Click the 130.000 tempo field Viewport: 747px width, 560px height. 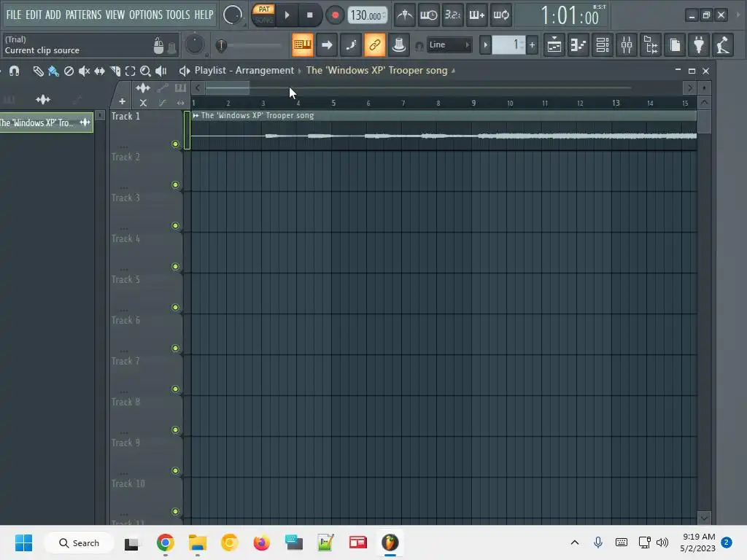pyautogui.click(x=368, y=15)
